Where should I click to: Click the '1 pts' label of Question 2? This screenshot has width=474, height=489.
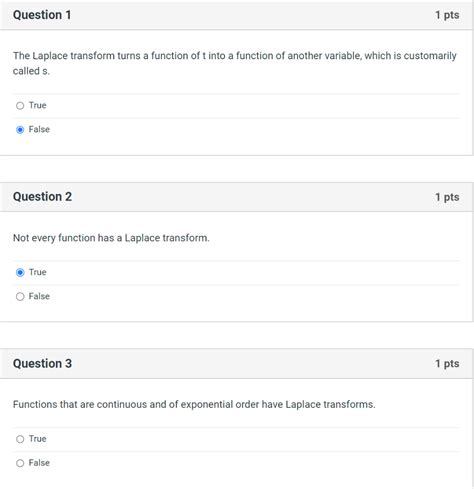pyautogui.click(x=447, y=197)
